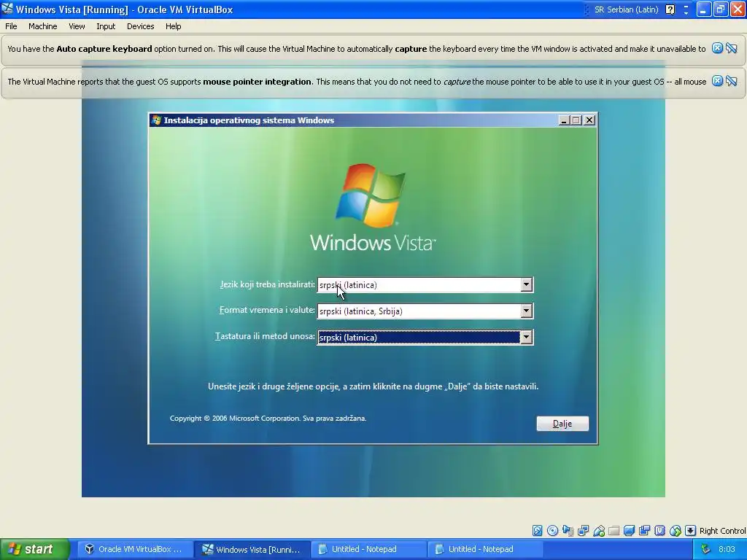The image size is (747, 560).
Task: Click the optical disc status icon
Action: pyautogui.click(x=553, y=531)
